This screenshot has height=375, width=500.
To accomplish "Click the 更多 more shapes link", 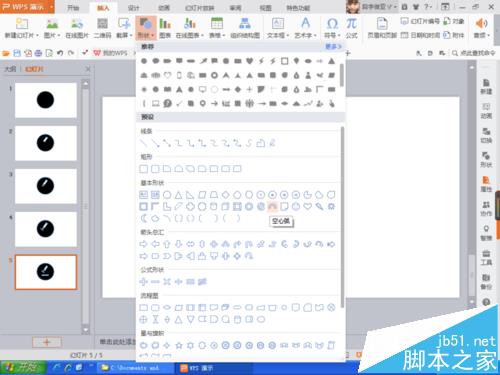I will [333, 47].
